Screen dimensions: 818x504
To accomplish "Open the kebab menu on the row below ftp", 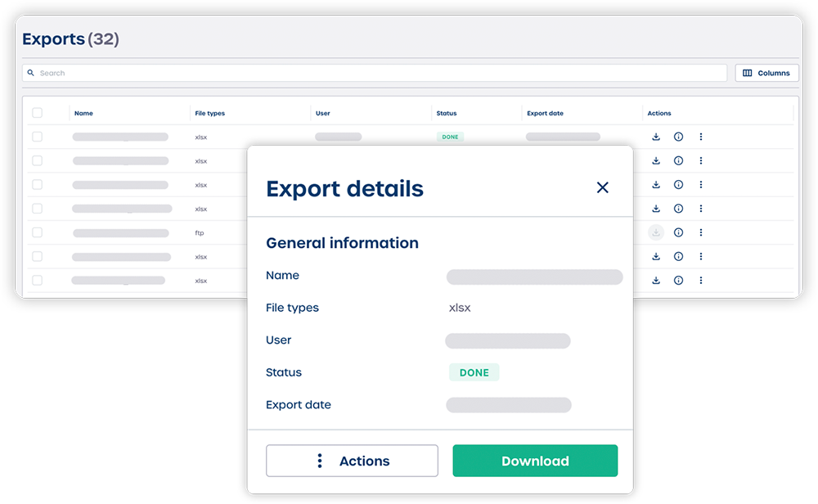I will pos(701,257).
